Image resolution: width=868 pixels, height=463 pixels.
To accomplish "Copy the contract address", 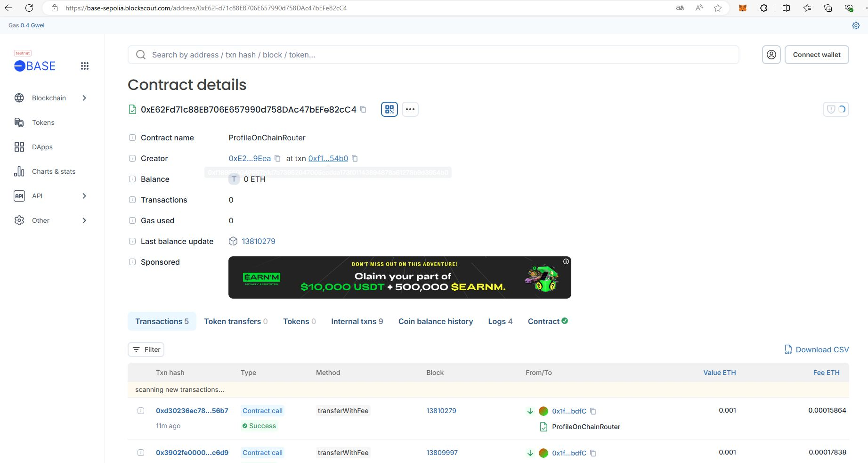I will tap(364, 109).
